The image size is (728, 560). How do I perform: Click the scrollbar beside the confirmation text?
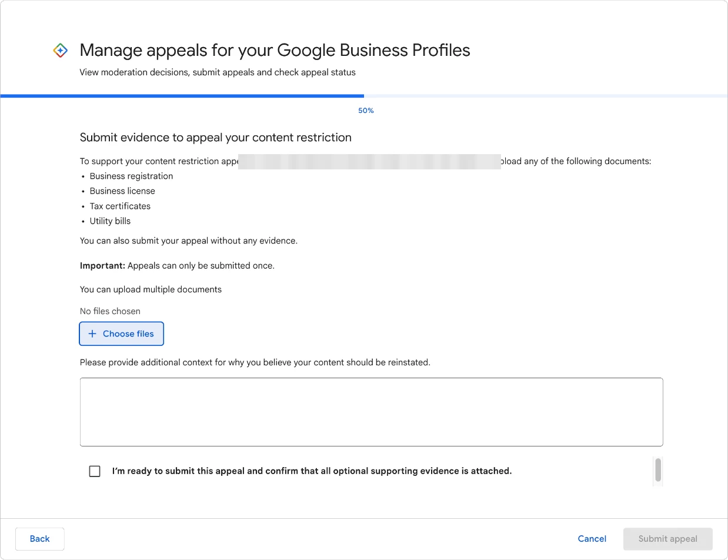658,471
